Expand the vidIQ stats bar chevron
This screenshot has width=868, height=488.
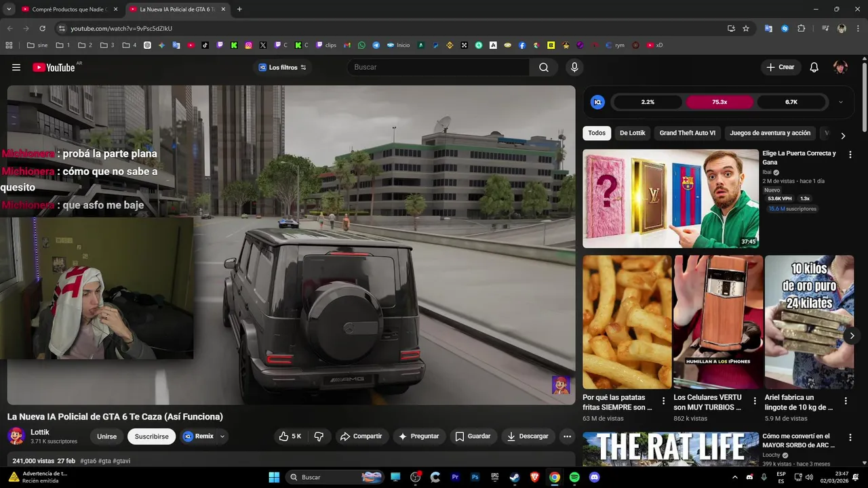point(841,102)
